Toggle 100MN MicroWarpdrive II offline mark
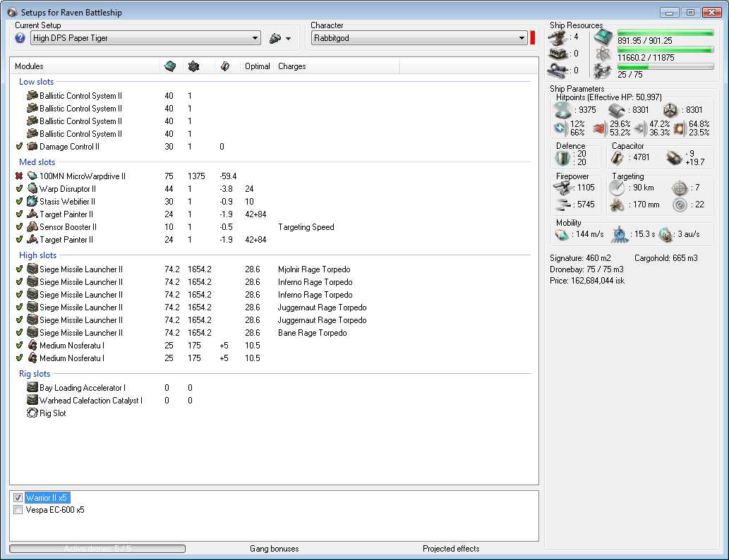The width and height of the screenshot is (729, 560). 19,176
